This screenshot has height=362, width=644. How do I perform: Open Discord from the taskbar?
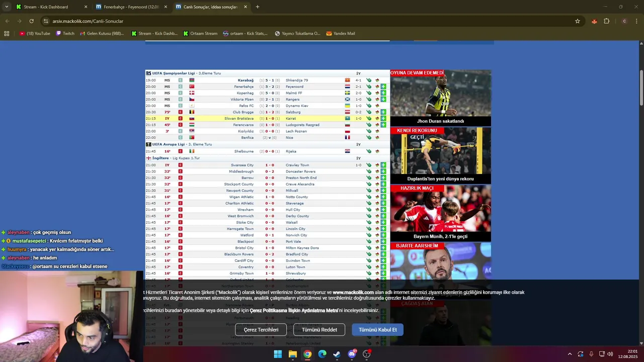tap(352, 354)
